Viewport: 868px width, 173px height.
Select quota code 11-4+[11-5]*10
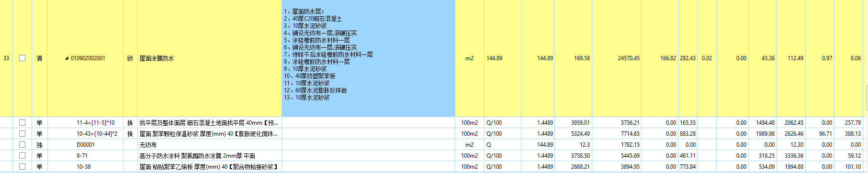click(95, 123)
